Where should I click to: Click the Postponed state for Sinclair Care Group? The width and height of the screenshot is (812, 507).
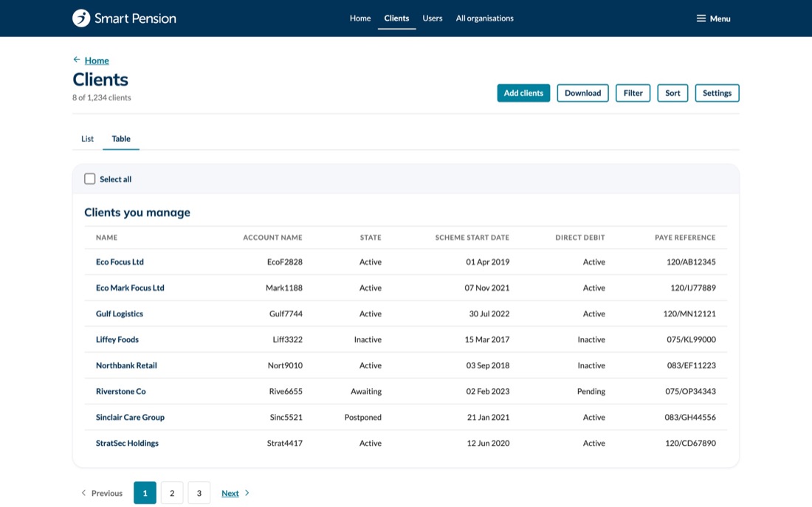[363, 418]
